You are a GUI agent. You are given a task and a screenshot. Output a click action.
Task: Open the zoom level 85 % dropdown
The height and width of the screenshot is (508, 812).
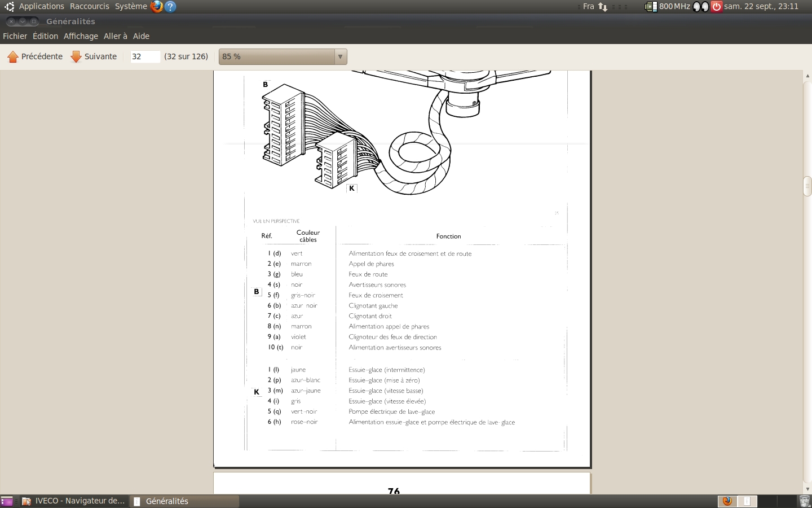[283, 56]
